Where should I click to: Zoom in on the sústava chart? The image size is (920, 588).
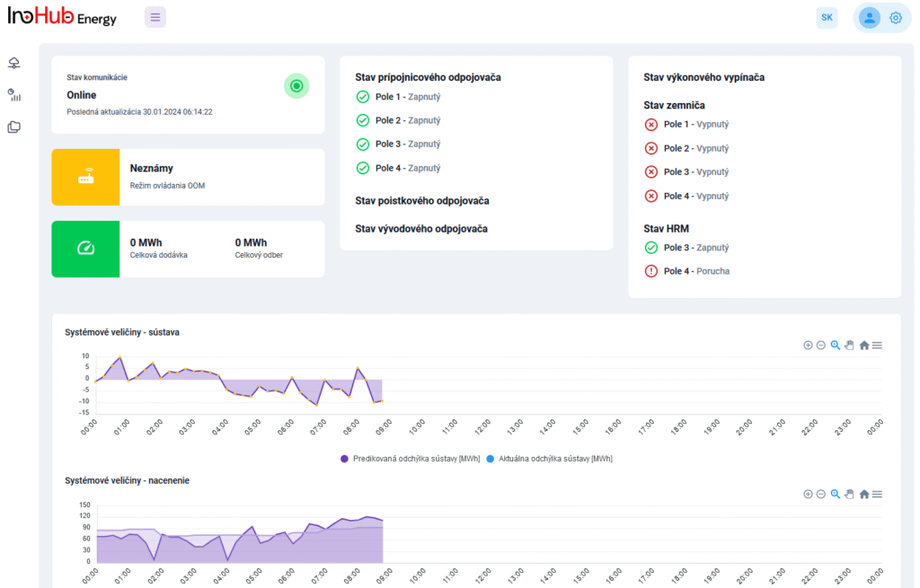click(808, 345)
